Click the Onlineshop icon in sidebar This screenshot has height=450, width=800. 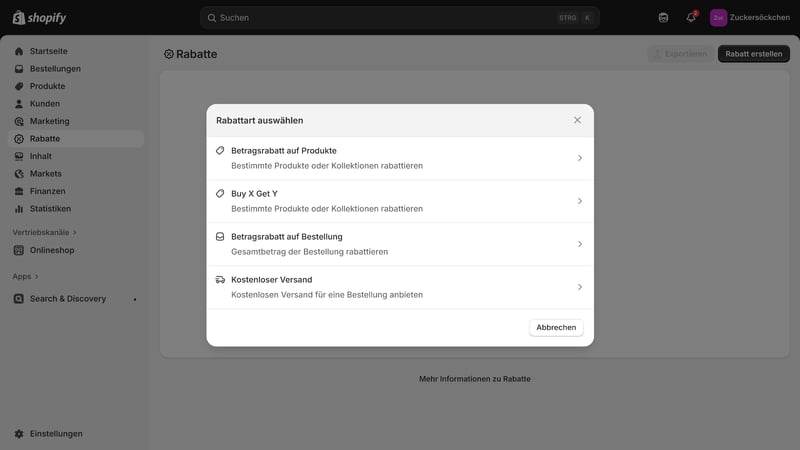coord(19,250)
